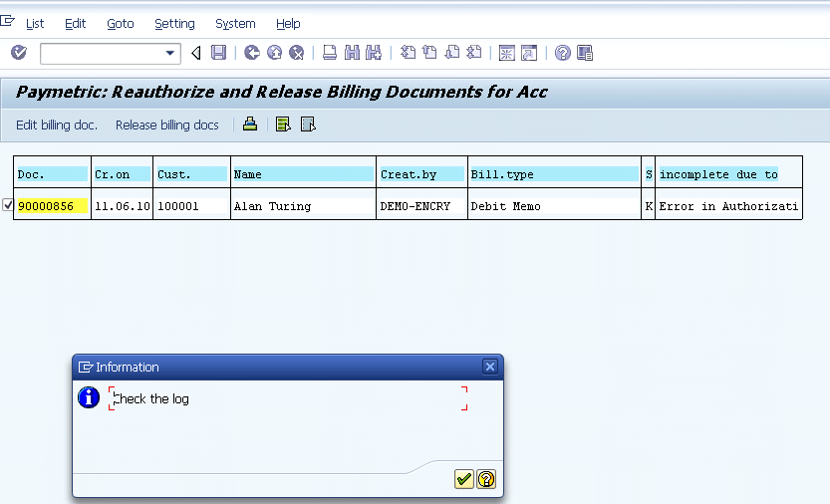Screen dimensions: 830x504
Task: Click the incomplete due to column header
Action: point(718,174)
